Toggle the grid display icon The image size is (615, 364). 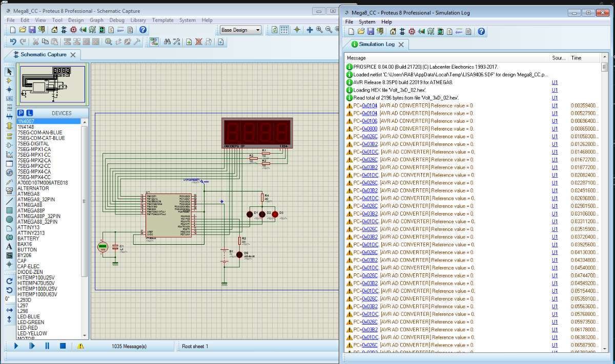pos(284,30)
